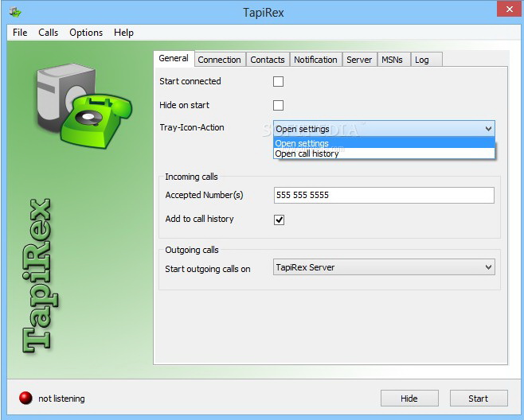Click the Outgoing calls group label

point(192,250)
